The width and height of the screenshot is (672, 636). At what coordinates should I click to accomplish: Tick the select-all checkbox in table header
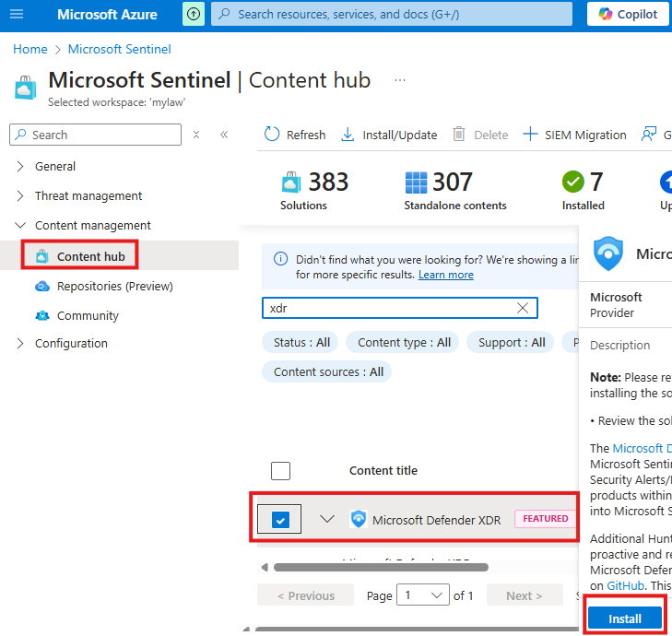[280, 471]
